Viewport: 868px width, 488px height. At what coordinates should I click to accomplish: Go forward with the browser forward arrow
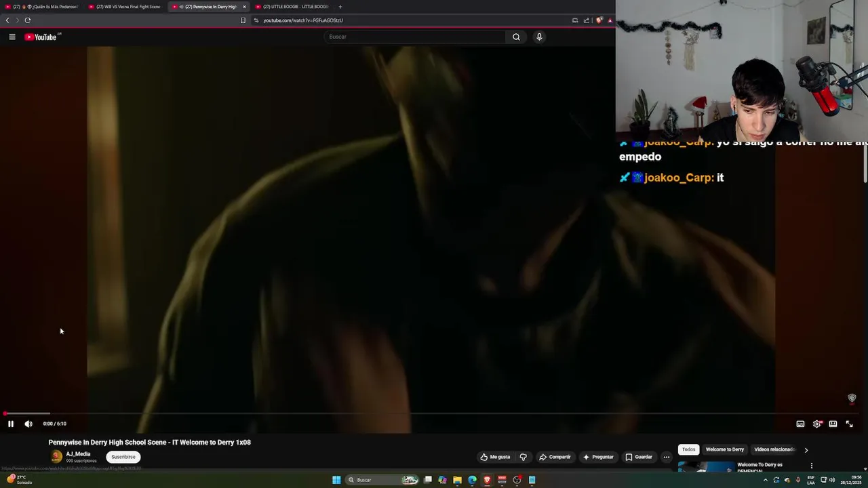(x=17, y=20)
